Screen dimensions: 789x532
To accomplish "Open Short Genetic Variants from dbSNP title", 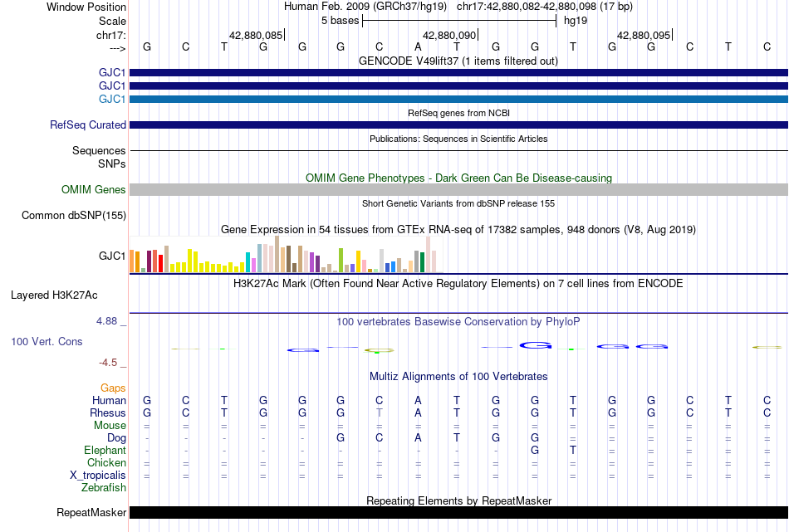I will pos(458,203).
